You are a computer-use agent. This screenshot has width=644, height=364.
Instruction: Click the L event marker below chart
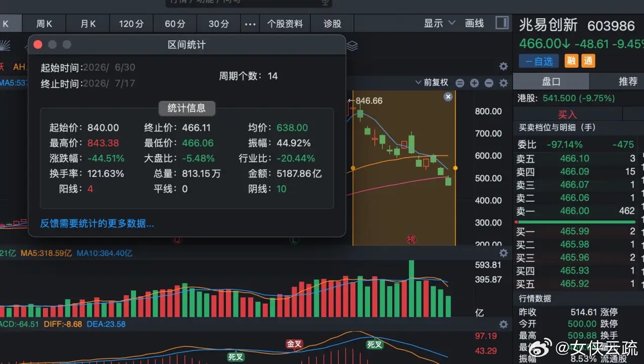[x=294, y=241]
